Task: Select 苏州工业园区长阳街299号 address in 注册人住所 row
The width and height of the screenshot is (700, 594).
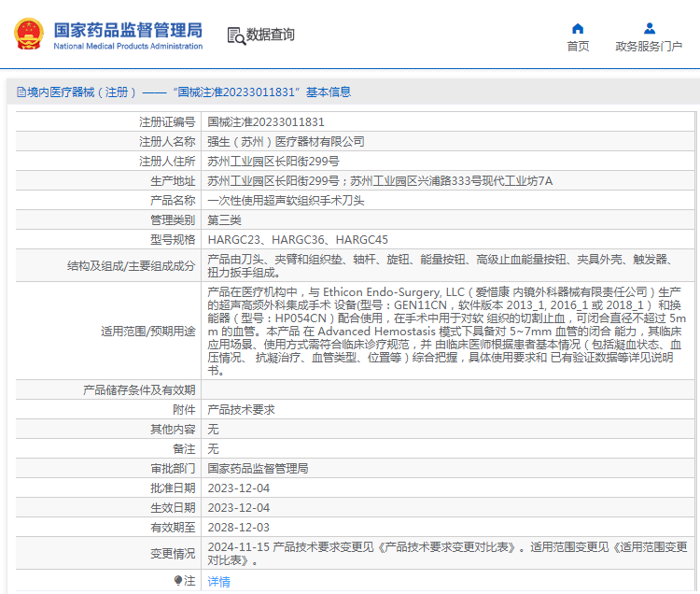Action: [x=273, y=162]
